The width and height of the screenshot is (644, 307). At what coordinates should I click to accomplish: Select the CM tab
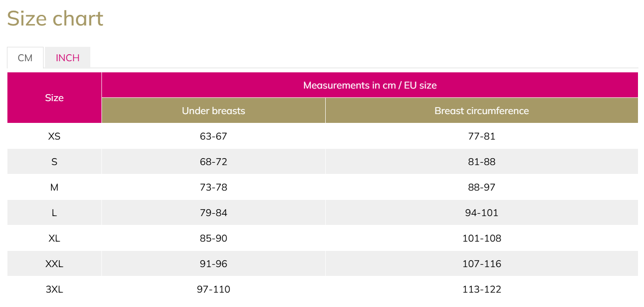click(25, 58)
